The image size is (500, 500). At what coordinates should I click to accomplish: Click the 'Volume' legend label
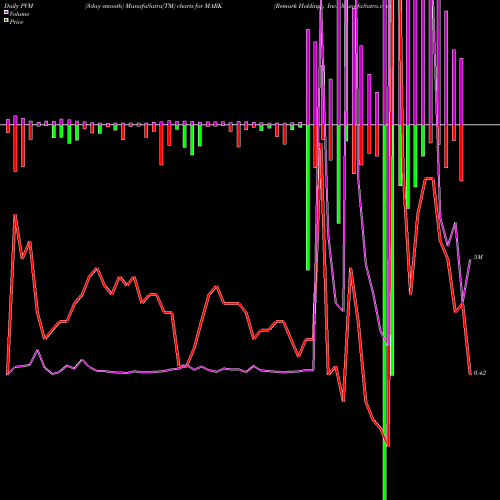coord(19,14)
